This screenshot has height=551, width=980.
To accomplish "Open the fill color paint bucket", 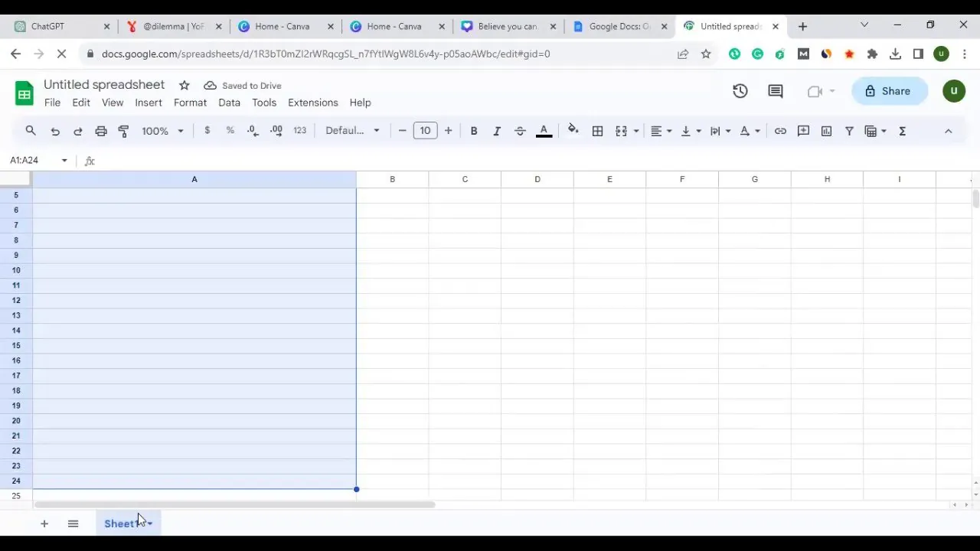I will [573, 131].
